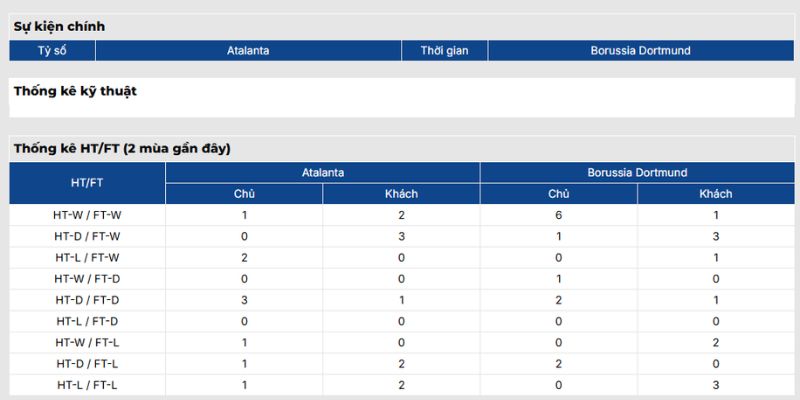Click the 'HT-D / FT-W' row label
This screenshot has height=400, width=800.
[87, 236]
